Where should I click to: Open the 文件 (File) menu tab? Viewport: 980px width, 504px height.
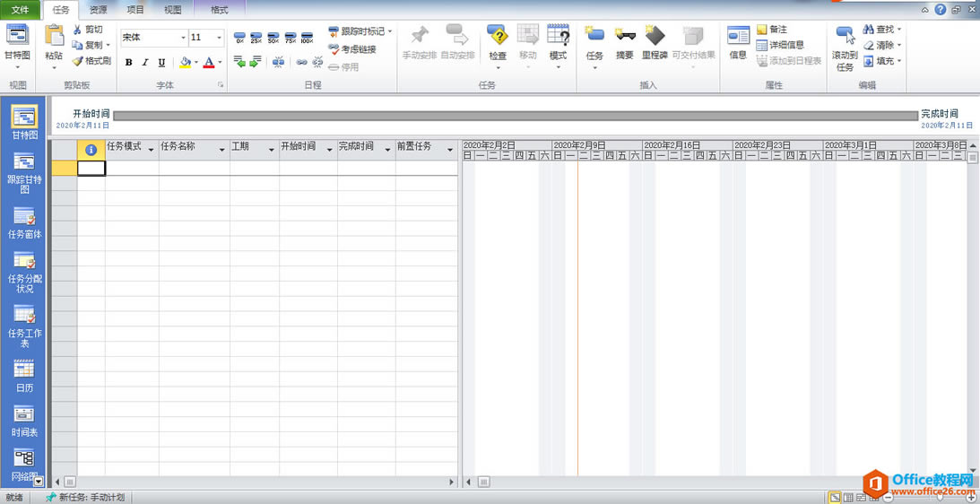click(x=20, y=10)
